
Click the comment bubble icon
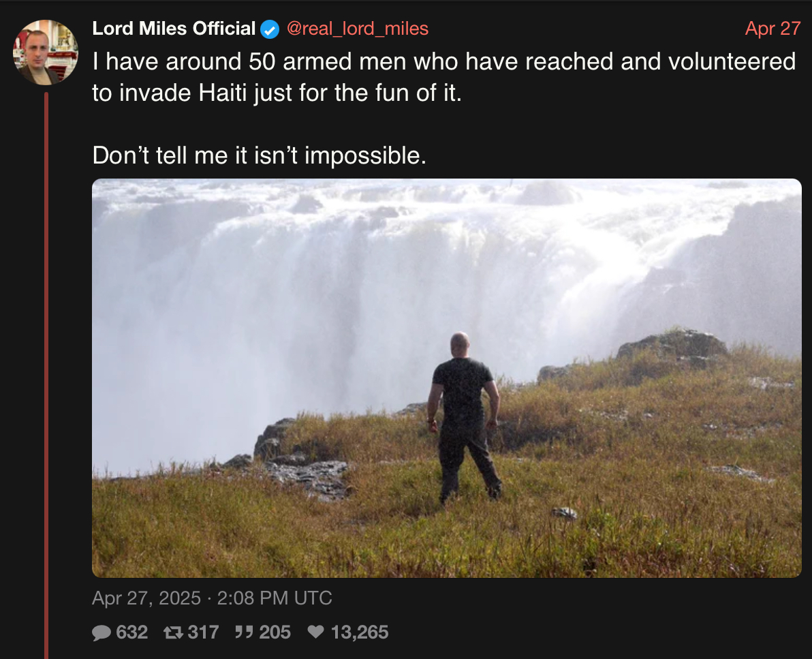coord(101,632)
